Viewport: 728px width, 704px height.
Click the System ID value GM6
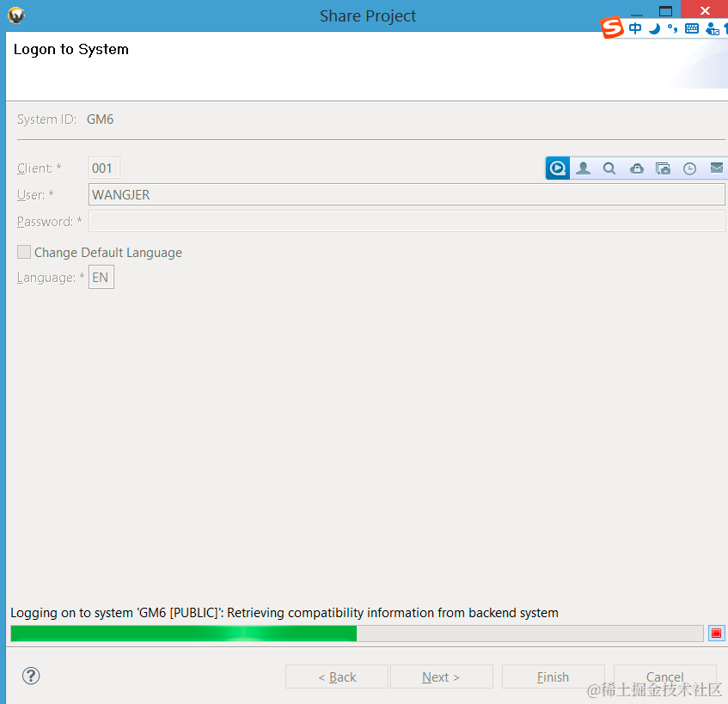[x=100, y=119]
